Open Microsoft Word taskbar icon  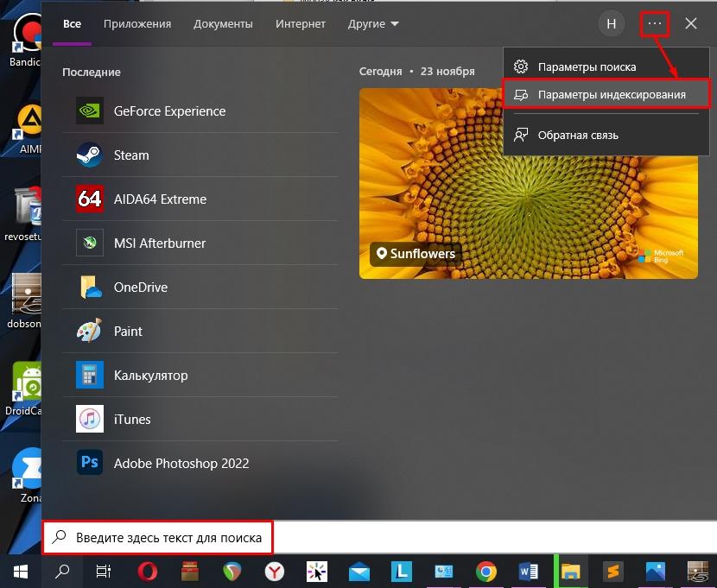tap(528, 571)
